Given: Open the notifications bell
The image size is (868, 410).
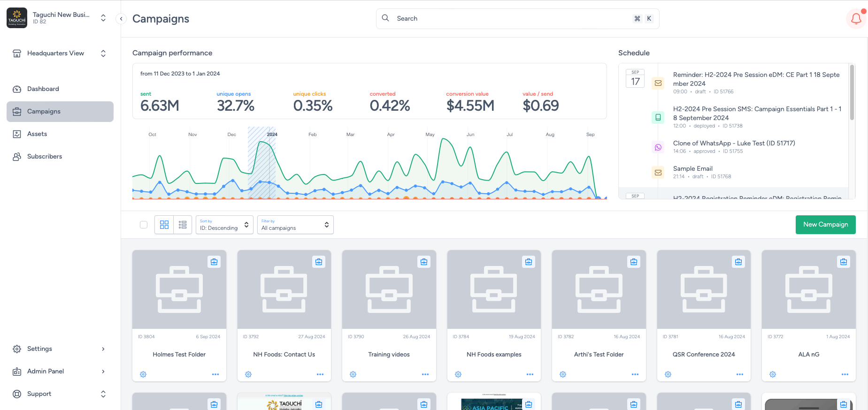Looking at the screenshot, I should click(x=856, y=19).
